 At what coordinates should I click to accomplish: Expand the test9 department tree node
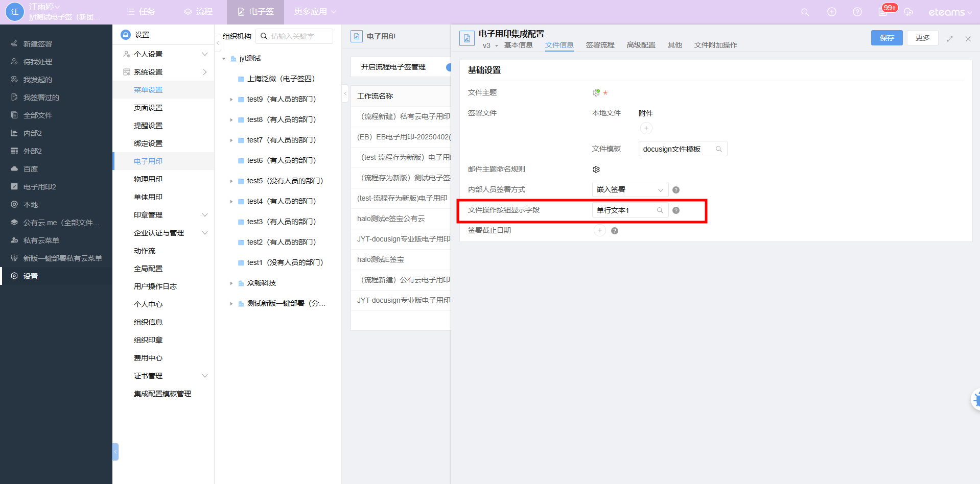click(231, 100)
